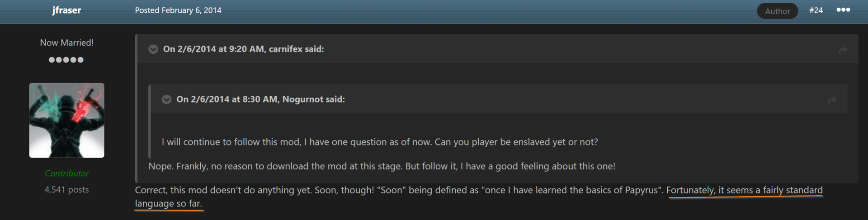Collapse the Nogurnot quote with chevron
This screenshot has width=868, height=220.
pyautogui.click(x=166, y=99)
